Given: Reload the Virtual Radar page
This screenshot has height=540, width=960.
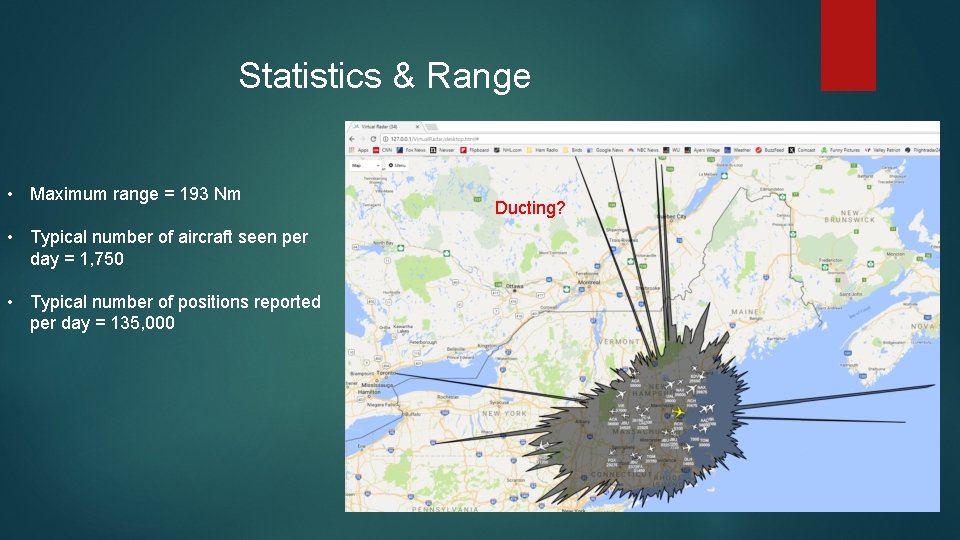Looking at the screenshot, I should [x=373, y=139].
